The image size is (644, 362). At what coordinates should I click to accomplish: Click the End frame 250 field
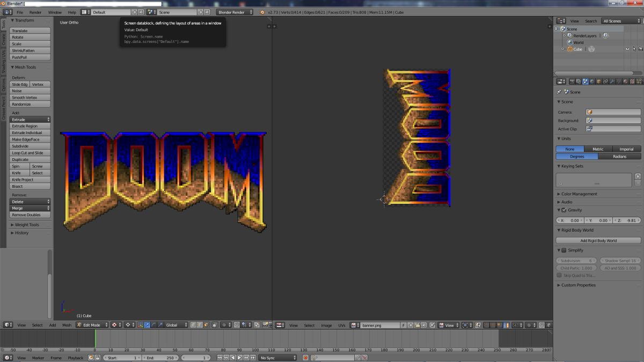[x=160, y=358]
